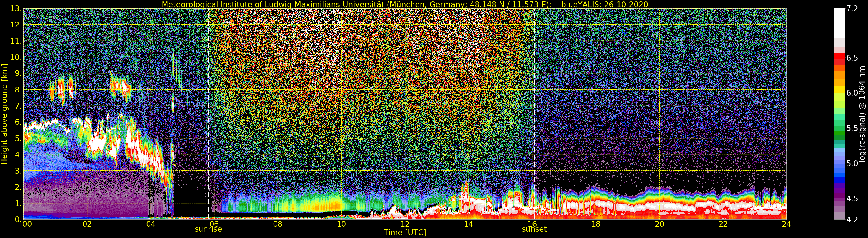Click the Time [UTC] axis label
This screenshot has width=868, height=238.
405,233
